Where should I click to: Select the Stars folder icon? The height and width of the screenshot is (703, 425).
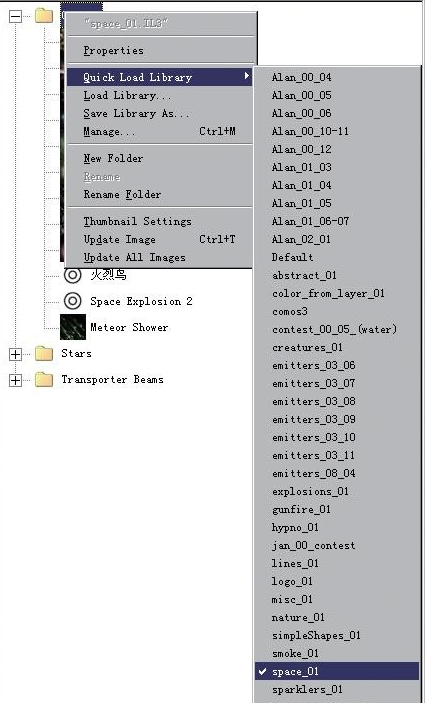coord(44,353)
